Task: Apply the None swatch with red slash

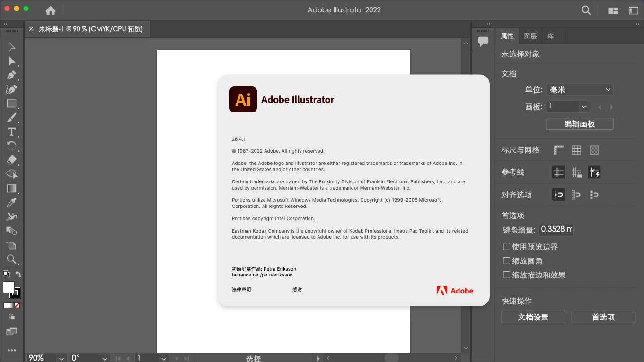Action: 18,305
